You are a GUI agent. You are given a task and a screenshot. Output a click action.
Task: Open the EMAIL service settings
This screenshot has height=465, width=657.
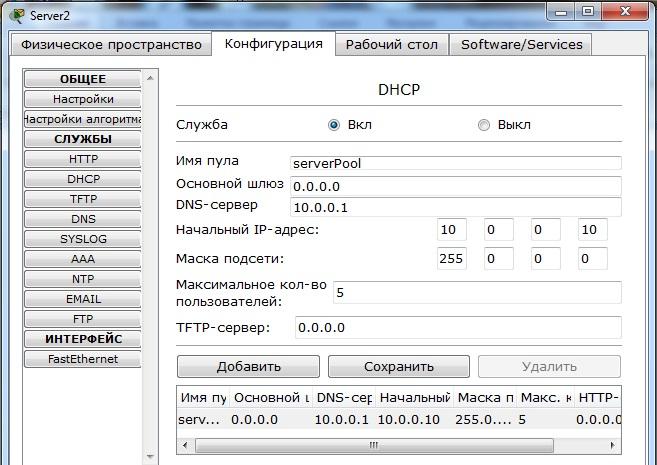click(83, 299)
